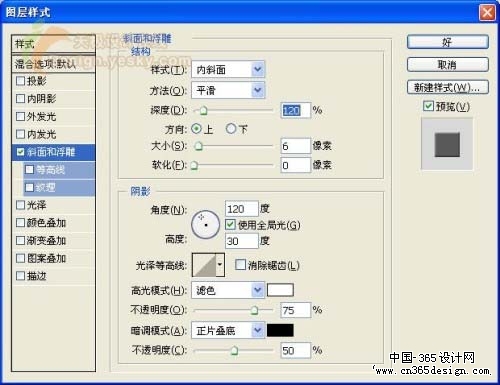Click the 角度 angle input field
This screenshot has height=385, width=500.
242,209
